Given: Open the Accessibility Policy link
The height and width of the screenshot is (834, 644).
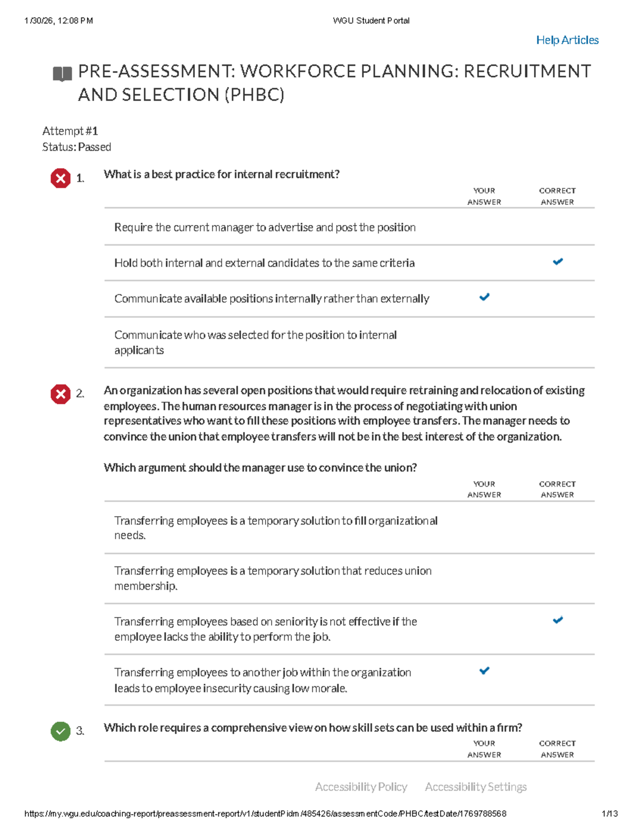Looking at the screenshot, I should (361, 787).
